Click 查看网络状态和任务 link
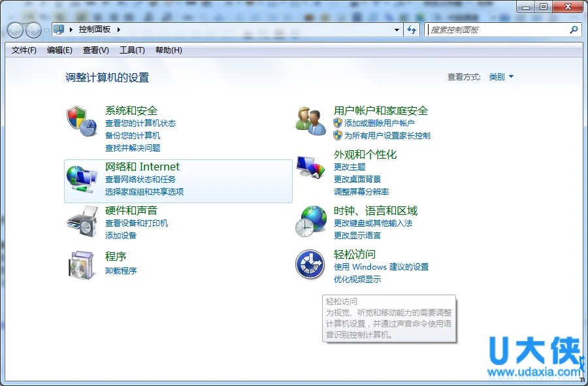Viewport: 588px width, 386px height. [x=140, y=180]
